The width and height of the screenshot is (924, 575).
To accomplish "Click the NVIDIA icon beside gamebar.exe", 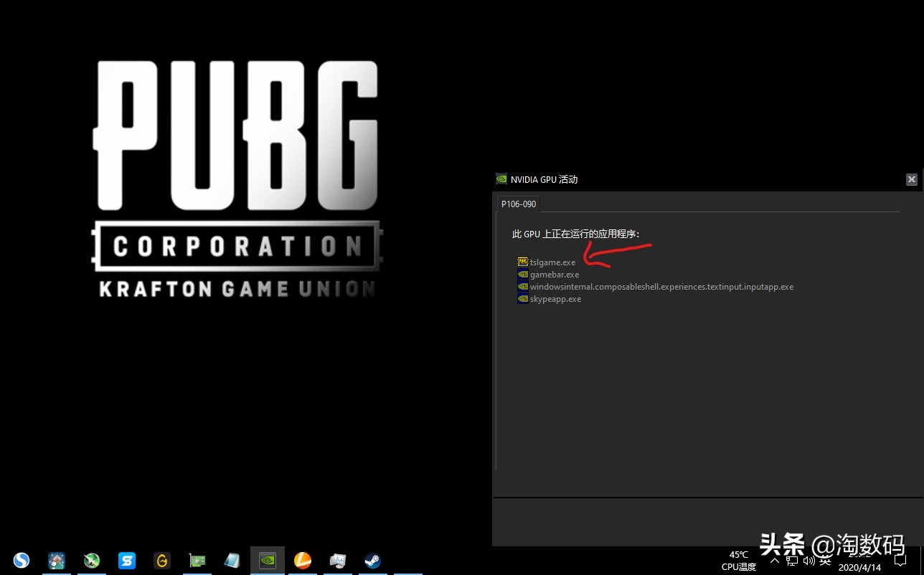I will 523,274.
